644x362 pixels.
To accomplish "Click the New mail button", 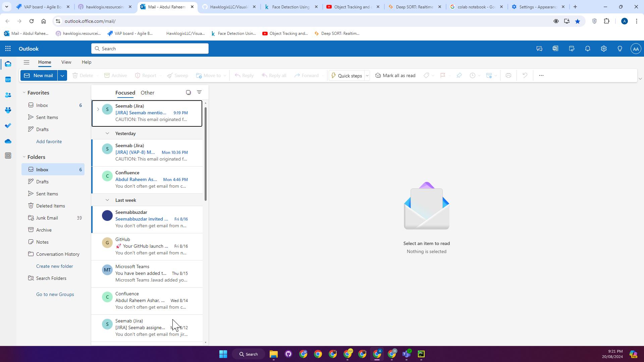I will point(39,75).
